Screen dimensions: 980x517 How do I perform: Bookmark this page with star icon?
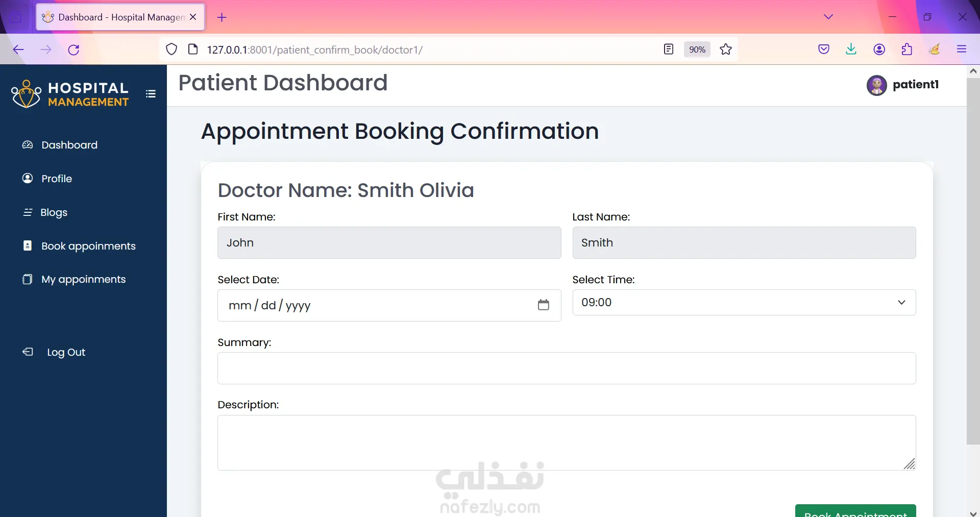[x=725, y=50]
